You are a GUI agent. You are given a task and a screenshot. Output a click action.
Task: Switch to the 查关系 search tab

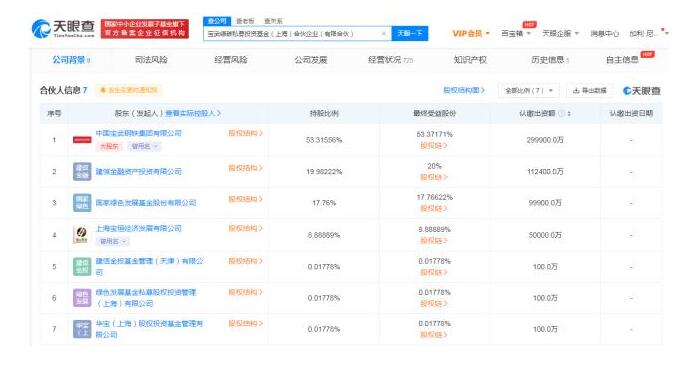(273, 21)
